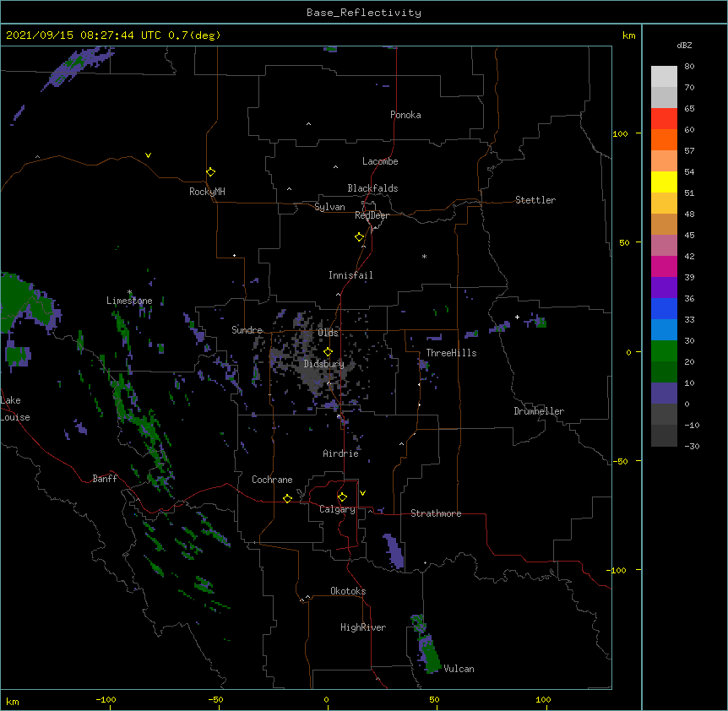The height and width of the screenshot is (711, 728).
Task: Pick the bright yellow 51-54 dBZ swatch
Action: point(664,182)
